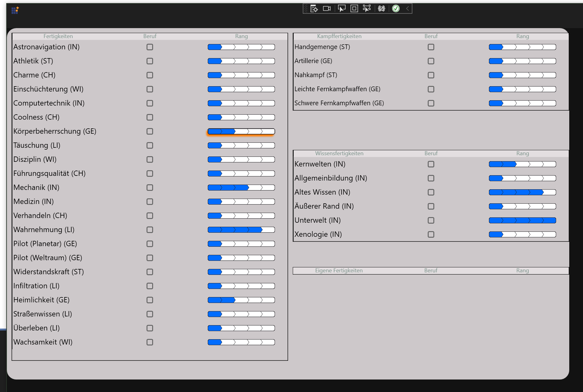The height and width of the screenshot is (392, 583).
Task: Tick the Beruf checkbox for Unterwelt (IN)
Action: [431, 220]
